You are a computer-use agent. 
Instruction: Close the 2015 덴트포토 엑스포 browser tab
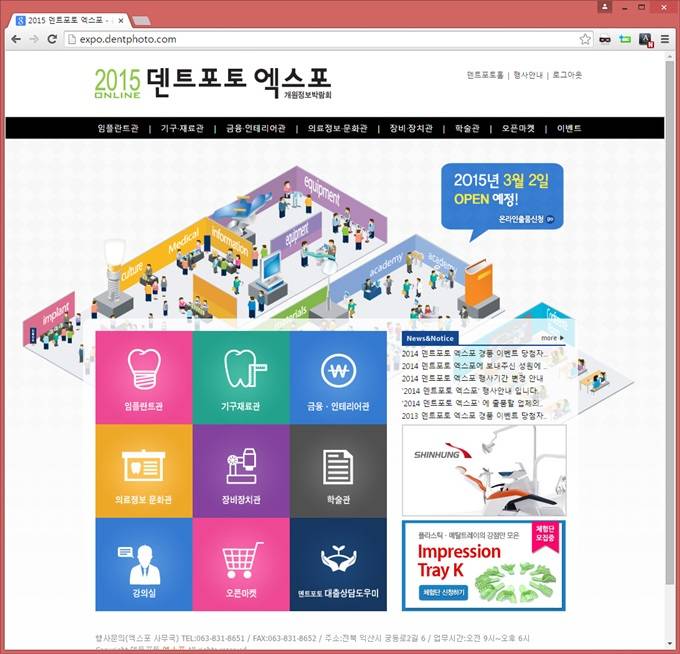(x=121, y=20)
